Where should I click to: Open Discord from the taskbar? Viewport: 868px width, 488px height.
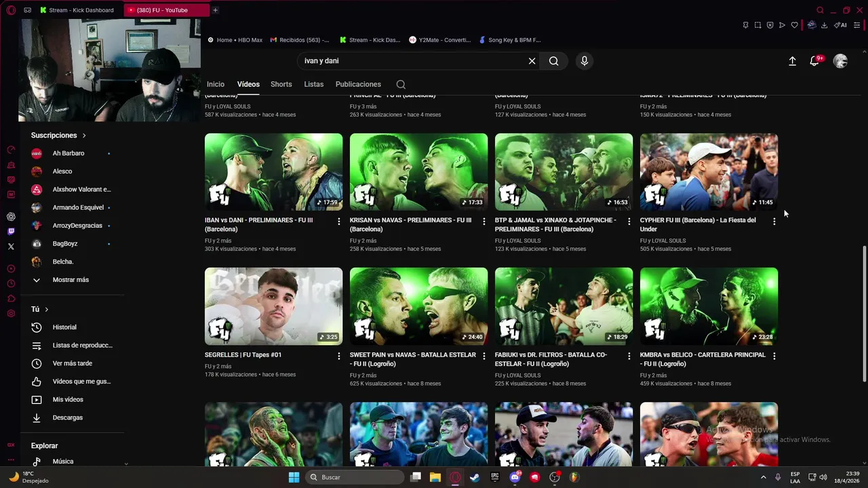pos(515,477)
